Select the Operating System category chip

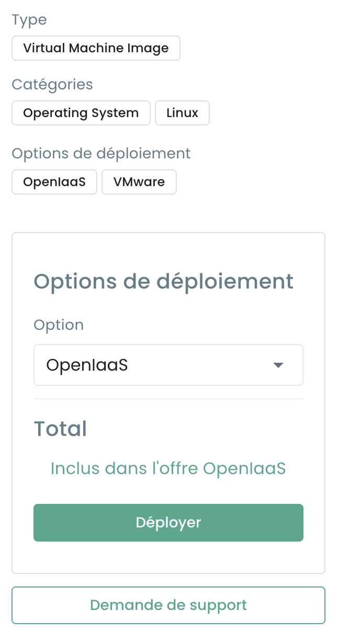[x=81, y=113]
